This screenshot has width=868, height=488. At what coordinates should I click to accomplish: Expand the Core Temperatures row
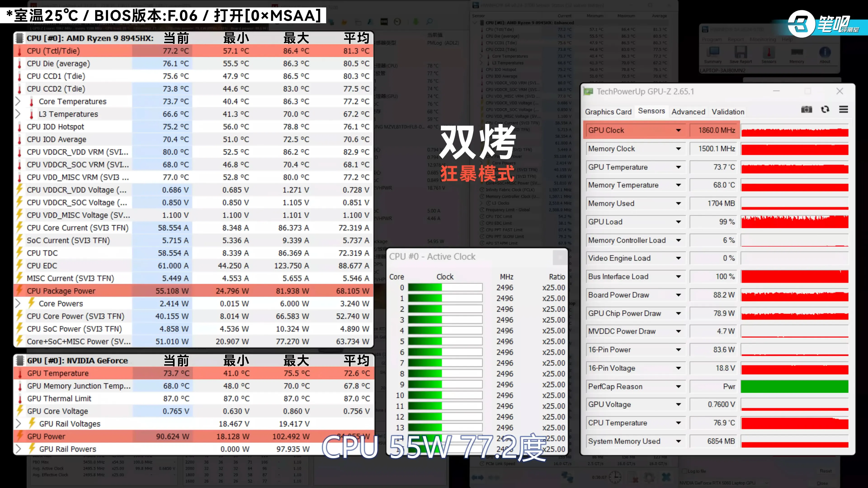pyautogui.click(x=18, y=101)
